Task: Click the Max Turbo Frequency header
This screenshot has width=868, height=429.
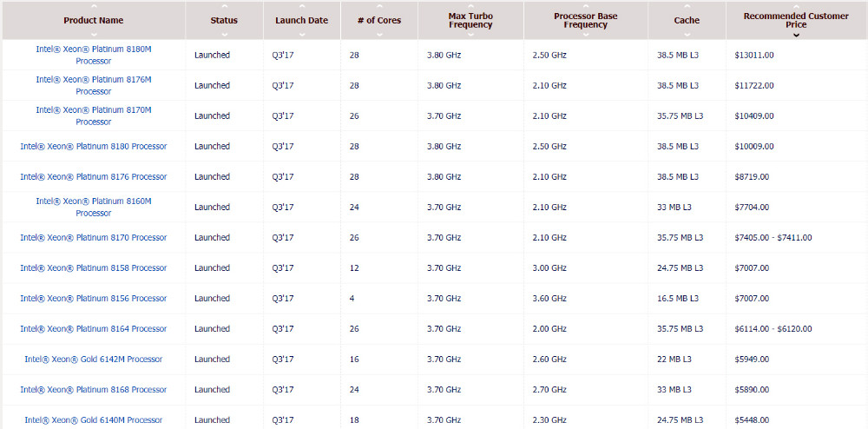Action: [x=470, y=21]
